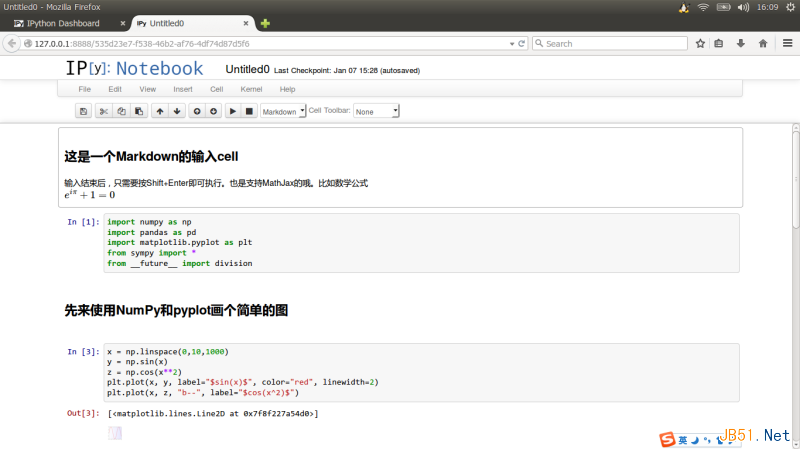Open the system gear session menu

790,7
